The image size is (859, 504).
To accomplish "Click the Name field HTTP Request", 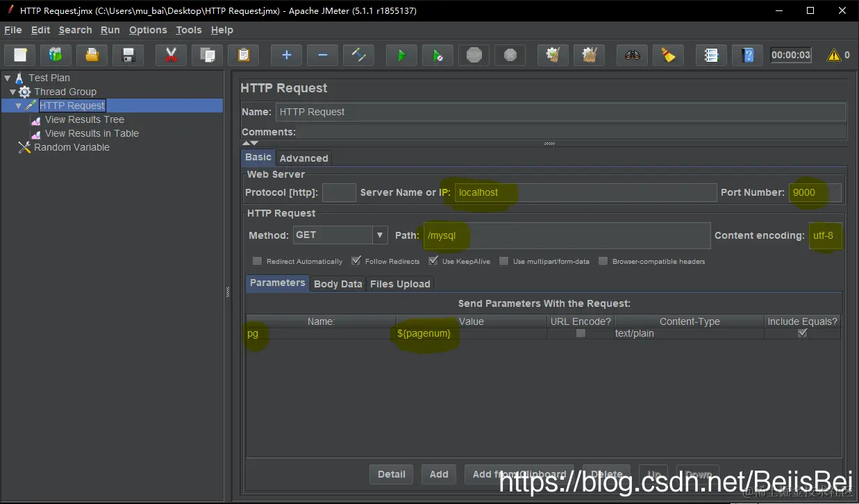I will 560,112.
